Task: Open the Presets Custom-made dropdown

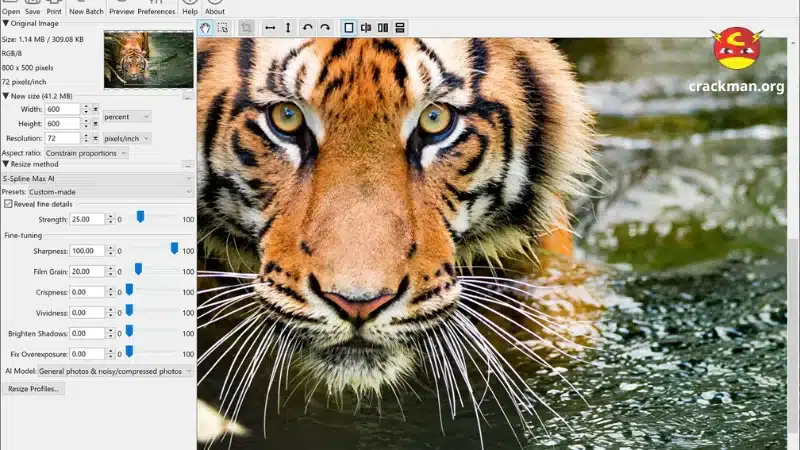Action: (x=111, y=192)
